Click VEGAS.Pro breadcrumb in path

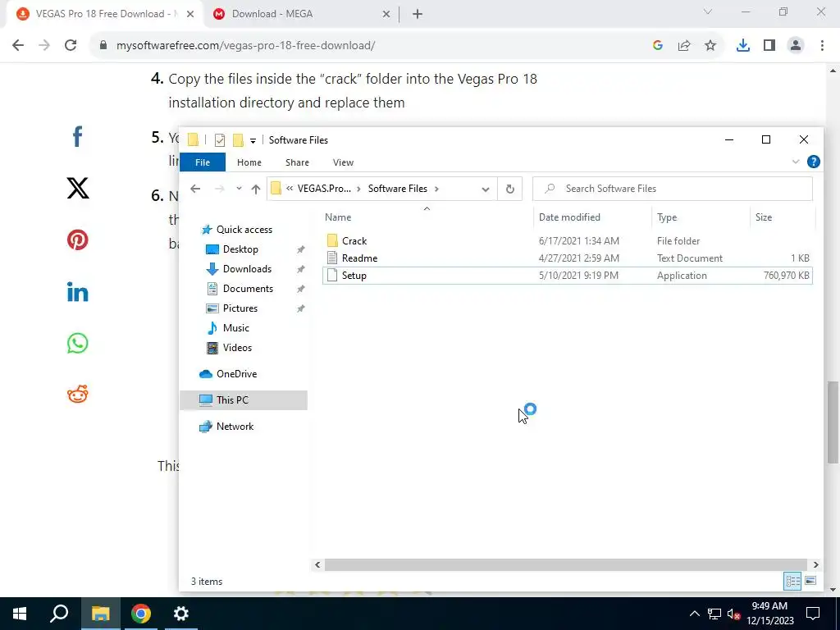coord(324,189)
